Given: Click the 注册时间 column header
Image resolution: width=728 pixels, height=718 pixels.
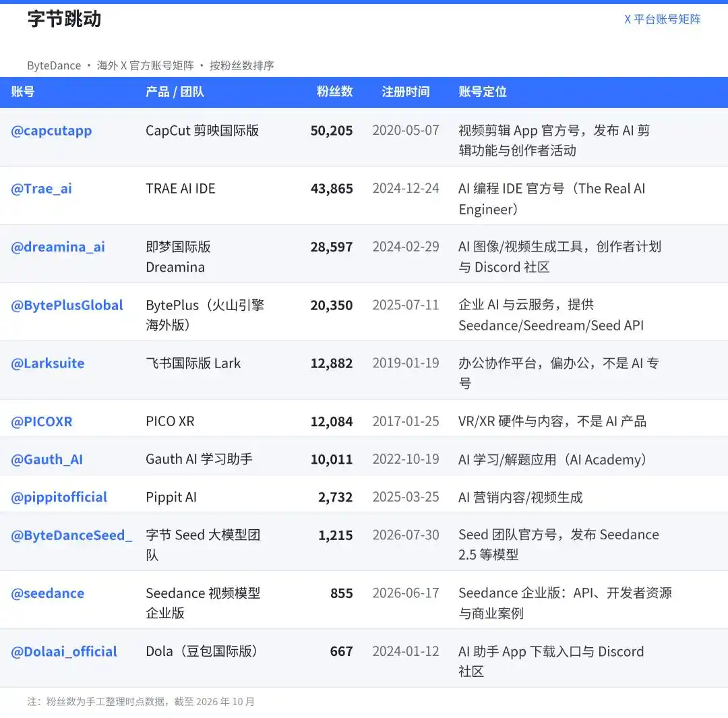Looking at the screenshot, I should (x=405, y=92).
